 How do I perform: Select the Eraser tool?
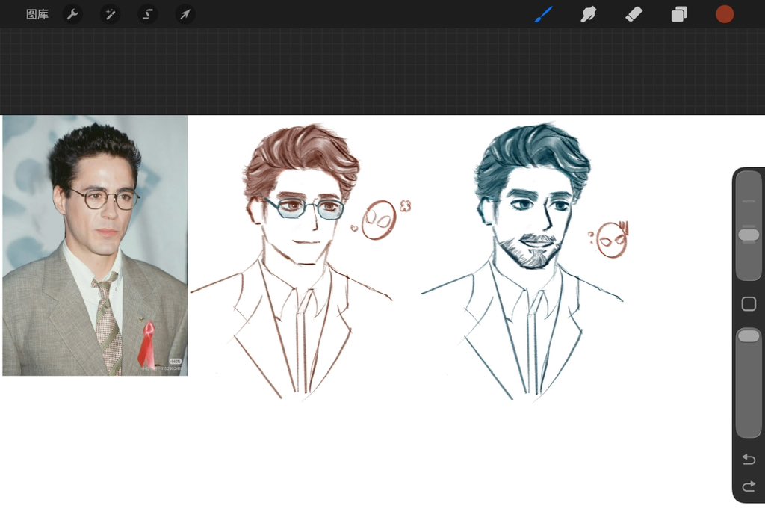[634, 15]
